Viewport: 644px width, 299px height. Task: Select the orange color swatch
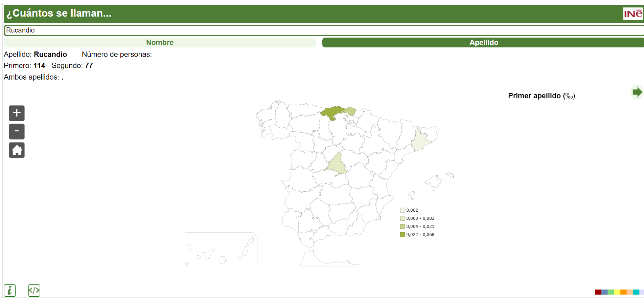(x=623, y=292)
